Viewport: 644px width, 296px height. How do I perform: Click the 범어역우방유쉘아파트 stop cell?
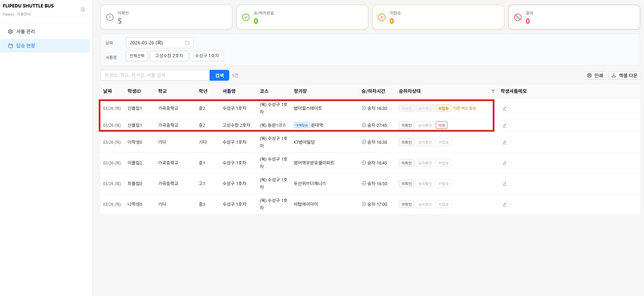point(314,163)
